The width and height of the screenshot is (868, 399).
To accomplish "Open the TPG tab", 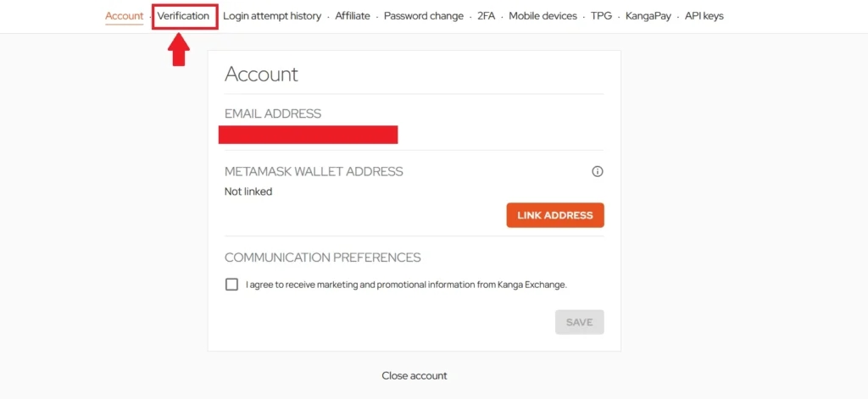I will 601,16.
